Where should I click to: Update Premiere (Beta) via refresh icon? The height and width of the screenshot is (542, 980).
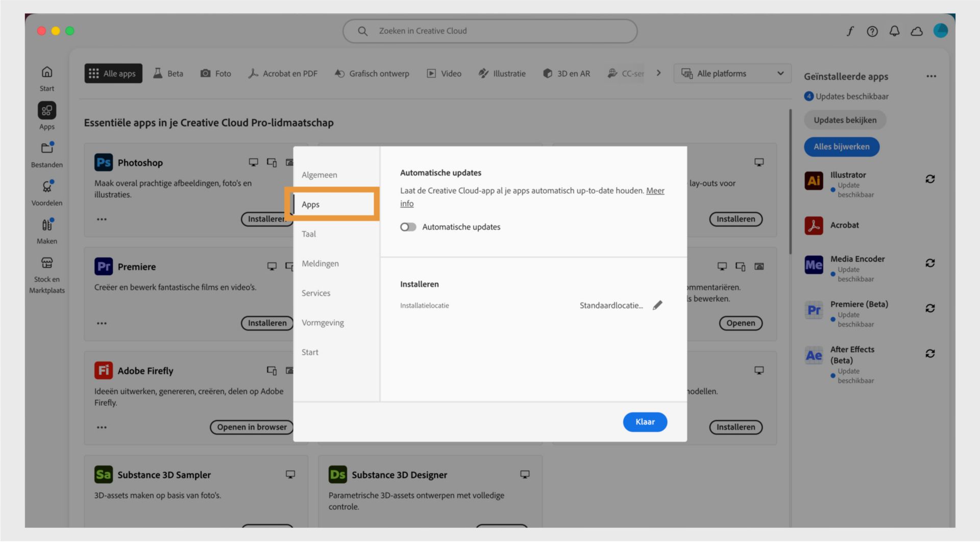coord(930,308)
